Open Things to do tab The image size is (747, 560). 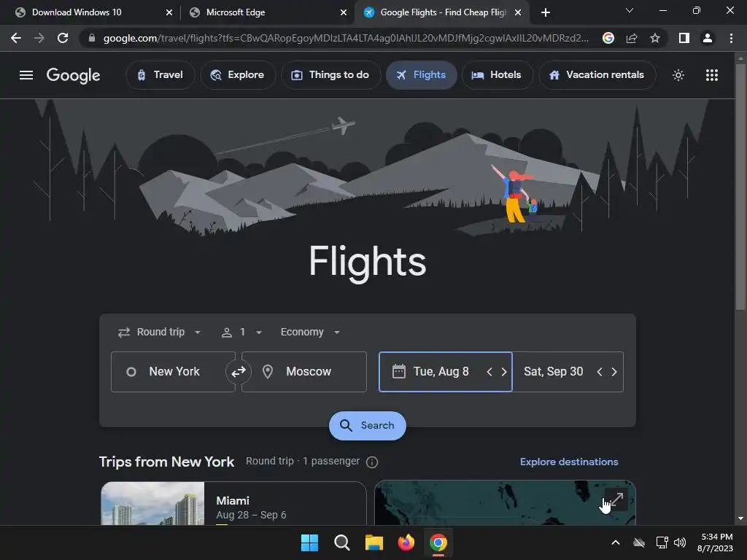[x=330, y=75]
